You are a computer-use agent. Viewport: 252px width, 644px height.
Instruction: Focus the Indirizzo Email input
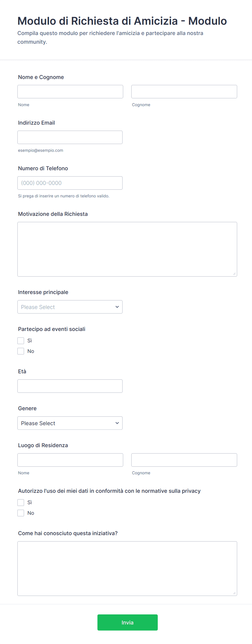[x=70, y=137]
